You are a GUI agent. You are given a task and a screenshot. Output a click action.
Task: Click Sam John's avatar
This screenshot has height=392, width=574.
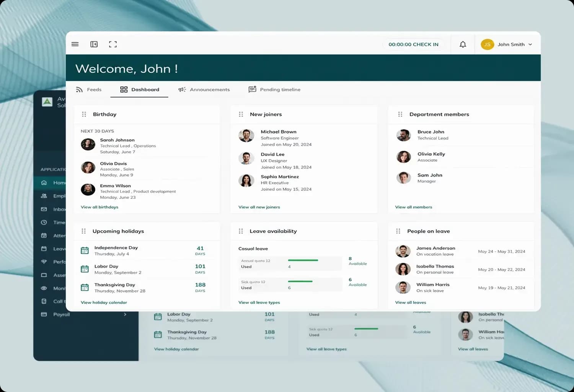tap(403, 178)
